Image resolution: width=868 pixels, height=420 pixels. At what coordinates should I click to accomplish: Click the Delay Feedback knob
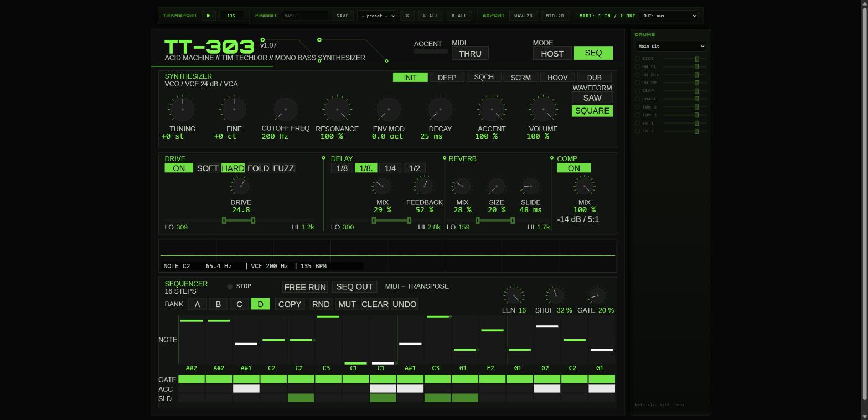(x=424, y=186)
